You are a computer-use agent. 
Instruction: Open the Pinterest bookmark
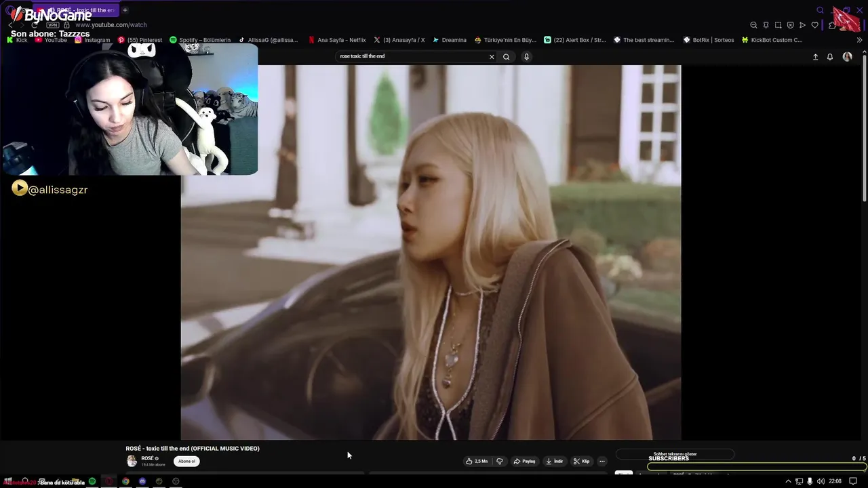pos(140,40)
